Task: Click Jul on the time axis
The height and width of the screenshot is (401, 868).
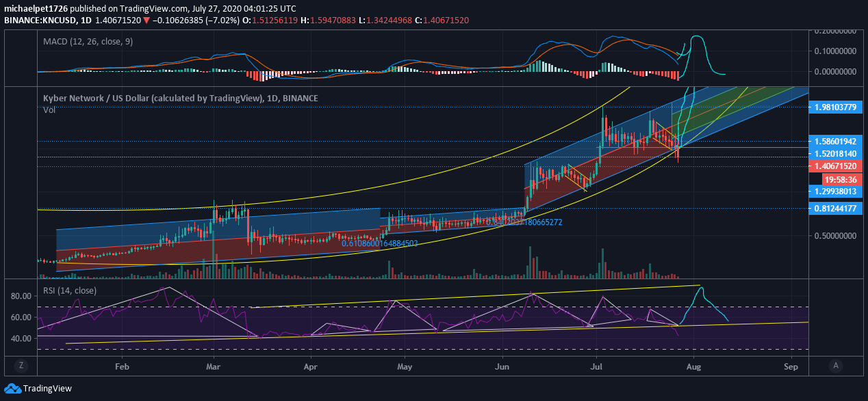Action: point(596,366)
